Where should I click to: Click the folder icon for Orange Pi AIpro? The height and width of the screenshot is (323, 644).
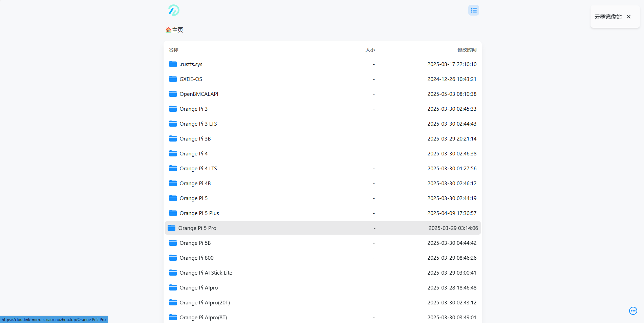pyautogui.click(x=173, y=287)
